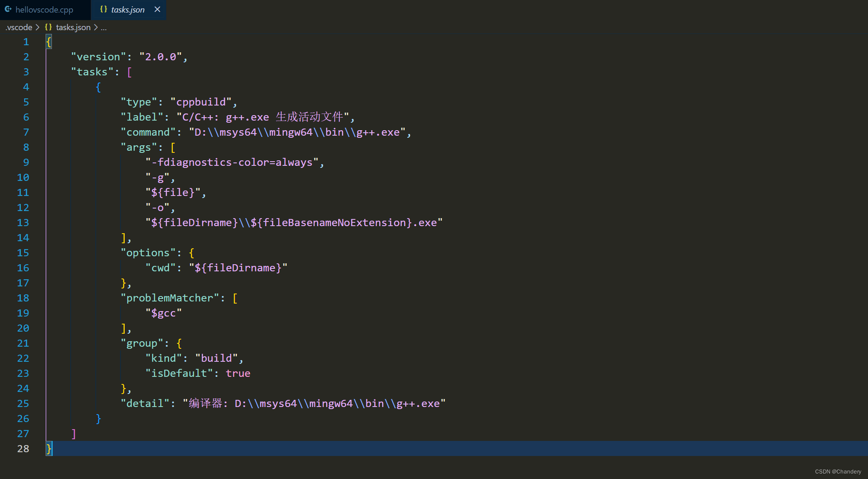The image size is (868, 479).
Task: Click the "kind" key
Action: pos(164,358)
